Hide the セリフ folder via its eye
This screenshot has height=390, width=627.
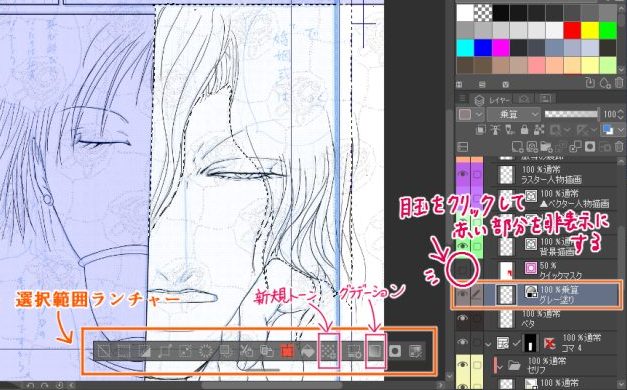point(463,365)
